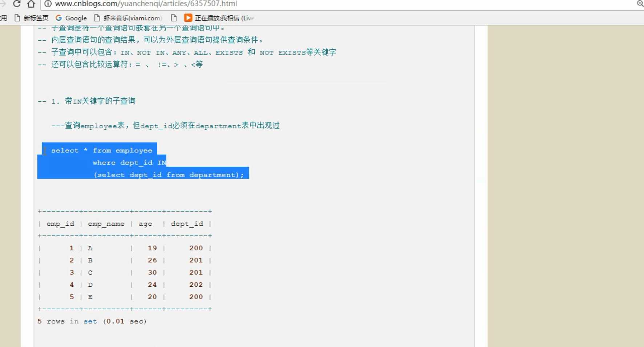Click the '5 rows in set (0.01 sec)' line
The image size is (644, 347).
[x=92, y=321]
